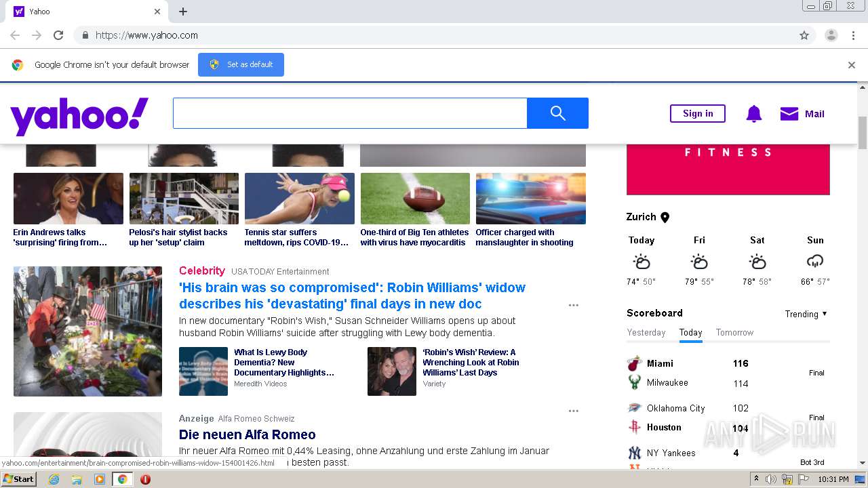Open the Fitness ad banner
Screen dimensions: 868x488
[728, 169]
